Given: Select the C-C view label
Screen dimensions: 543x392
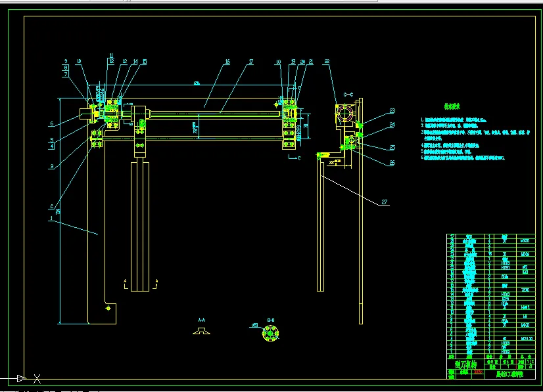Looking at the screenshot, I should 348,95.
